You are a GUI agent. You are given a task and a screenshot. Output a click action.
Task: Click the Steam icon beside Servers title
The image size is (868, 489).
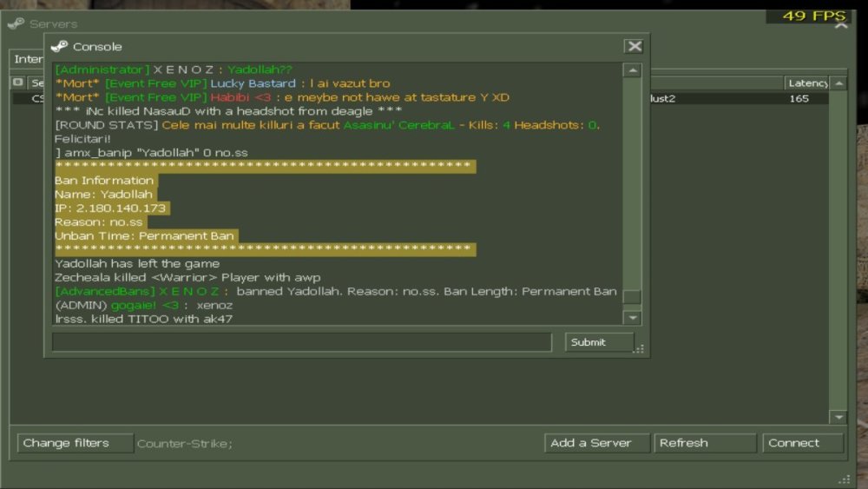click(x=16, y=23)
